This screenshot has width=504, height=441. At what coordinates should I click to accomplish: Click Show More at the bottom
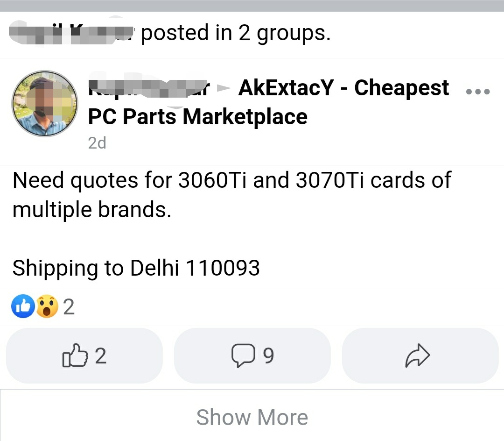[x=252, y=417]
